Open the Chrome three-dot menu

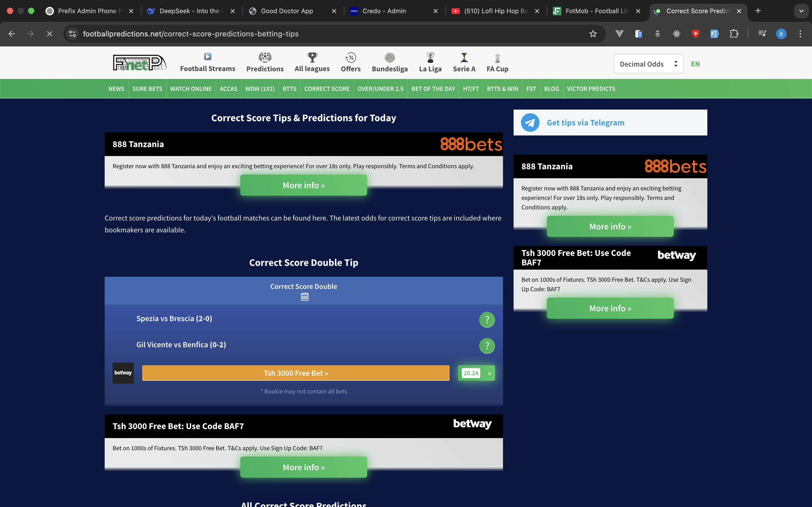pos(800,34)
